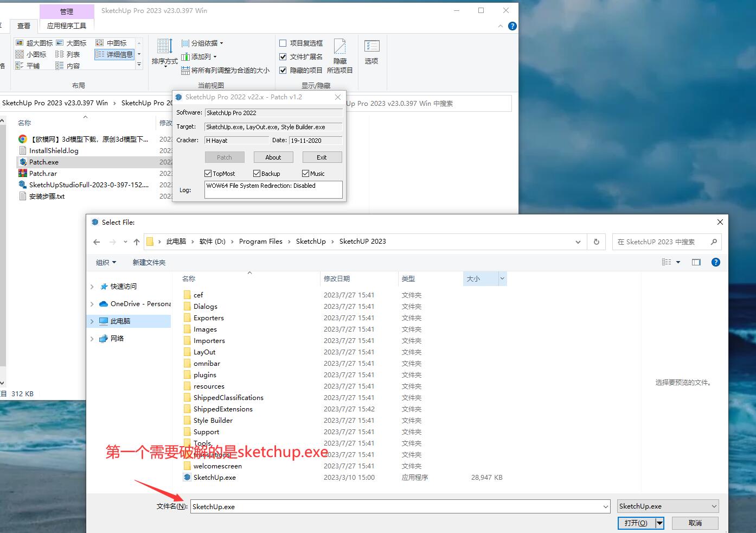Click search icon in Select File dialog

coord(714,242)
